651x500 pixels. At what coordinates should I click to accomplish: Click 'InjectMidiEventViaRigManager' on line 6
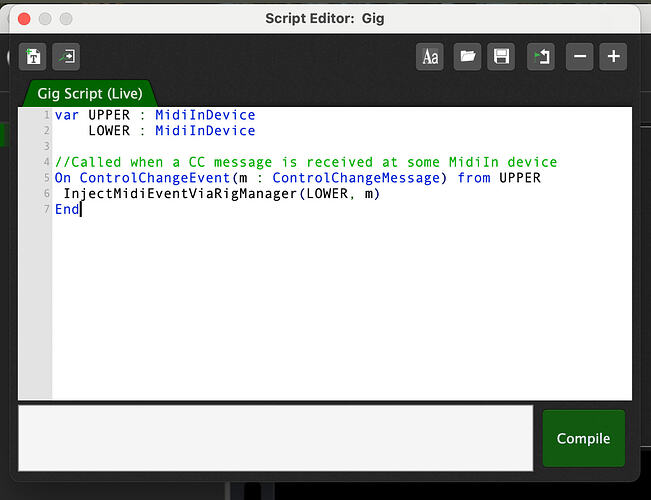coord(180,194)
